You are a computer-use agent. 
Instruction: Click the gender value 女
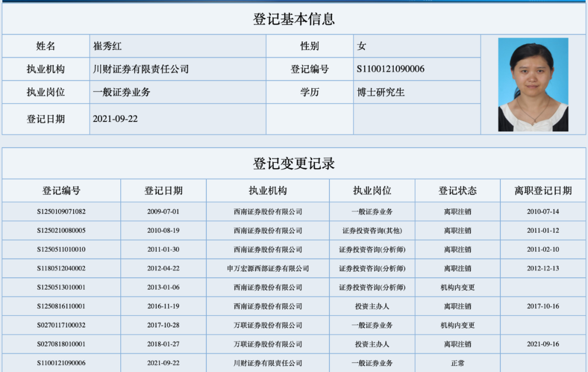[x=361, y=46]
